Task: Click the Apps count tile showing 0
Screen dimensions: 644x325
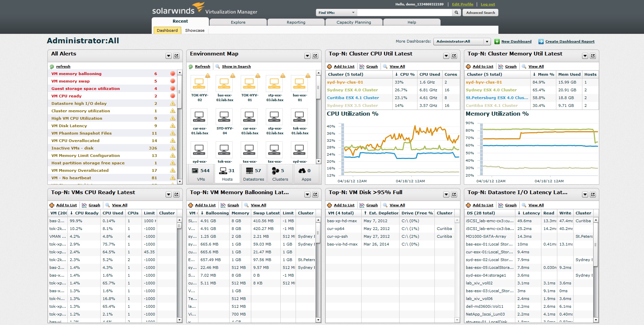Action: pyautogui.click(x=306, y=174)
